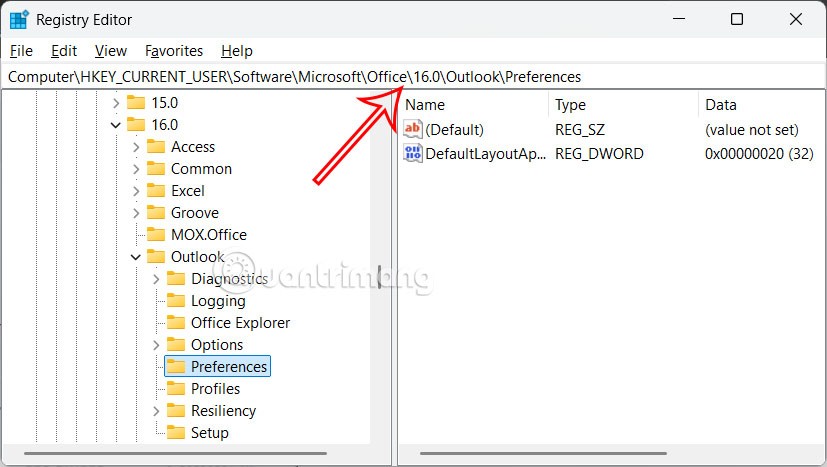Click the Resiliency folder icon

[176, 411]
